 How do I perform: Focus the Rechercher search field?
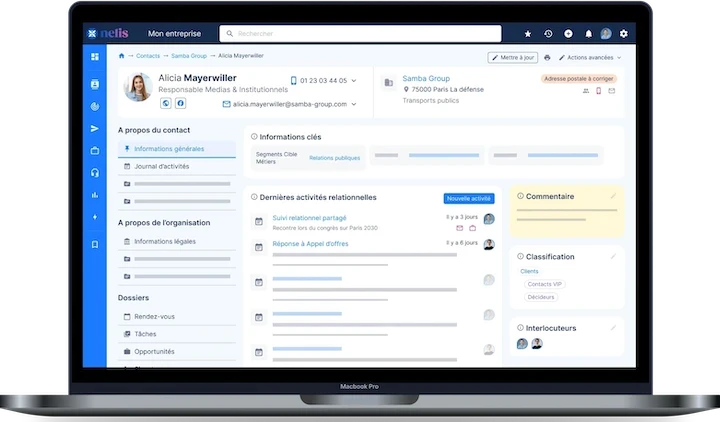click(360, 34)
